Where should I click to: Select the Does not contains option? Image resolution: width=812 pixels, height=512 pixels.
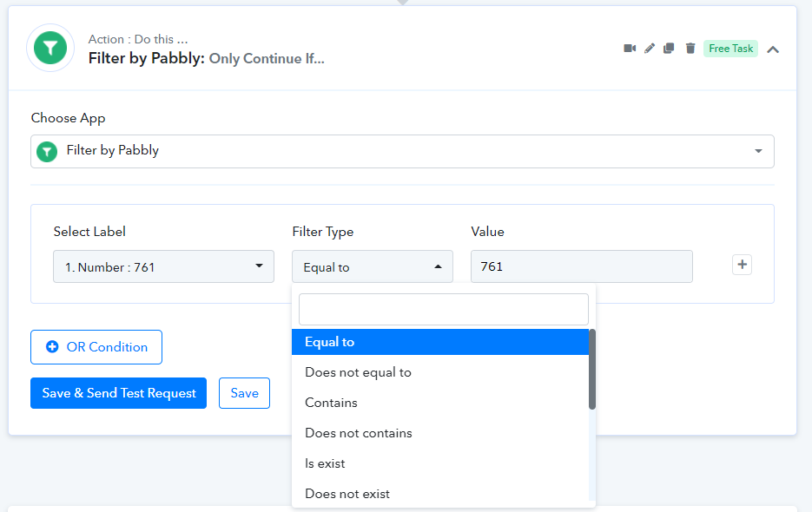tap(440, 433)
